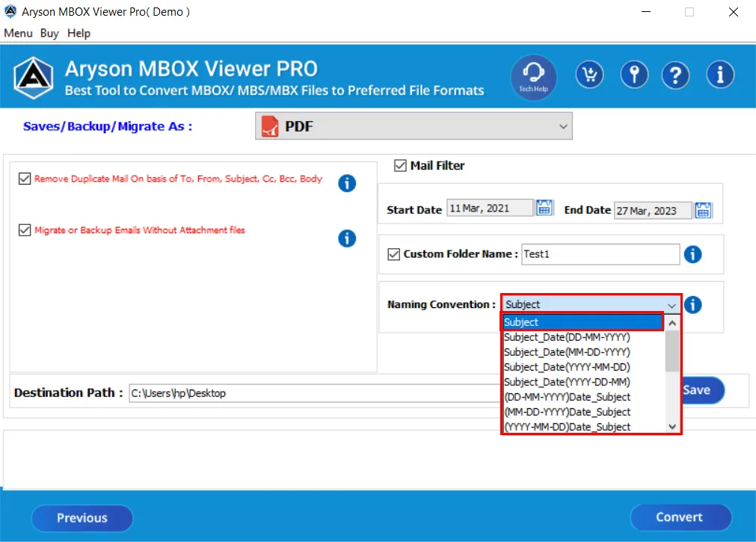Image resolution: width=756 pixels, height=542 pixels.
Task: Select Subject_Date(DD-MM-YYYY) option
Action: coord(583,337)
